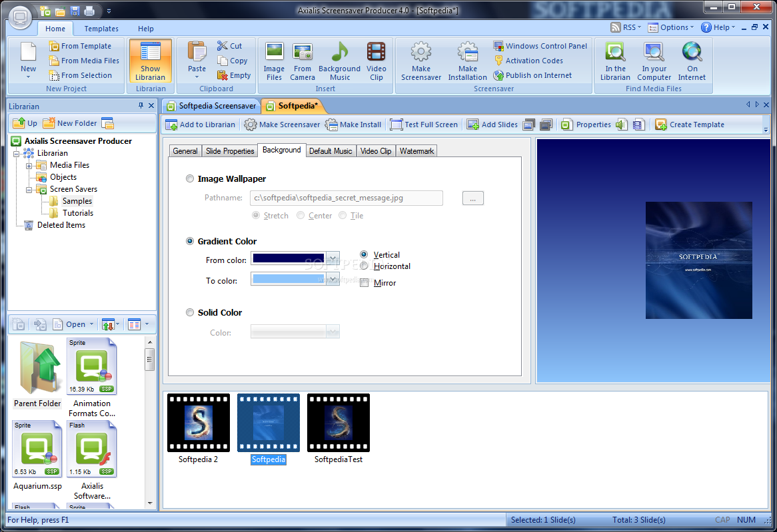Click the To color swatch
777x532 pixels.
point(289,278)
